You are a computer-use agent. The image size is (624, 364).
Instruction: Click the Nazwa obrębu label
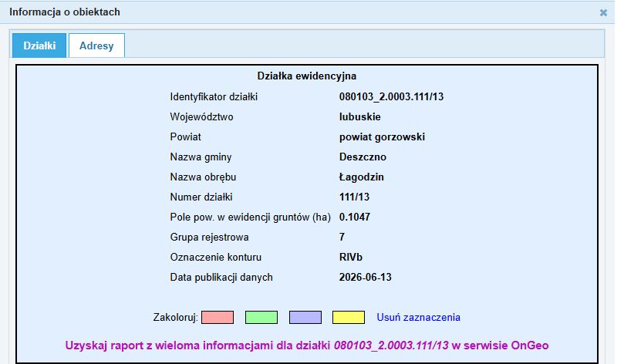click(203, 177)
